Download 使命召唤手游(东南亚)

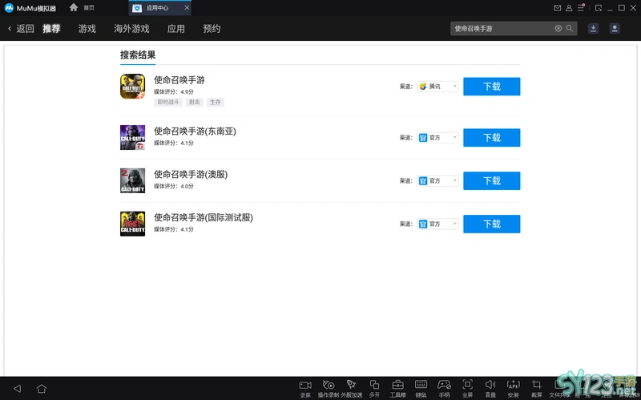(492, 137)
